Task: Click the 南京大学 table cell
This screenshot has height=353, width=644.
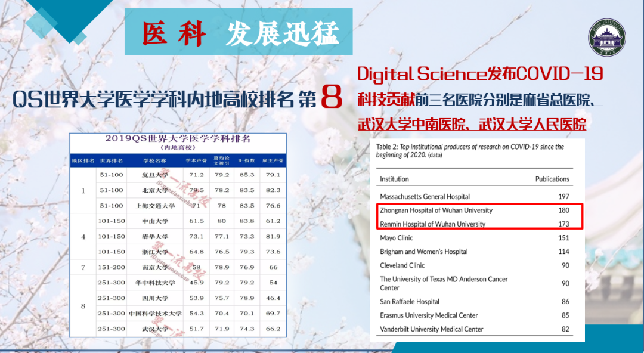Action: click(x=155, y=267)
